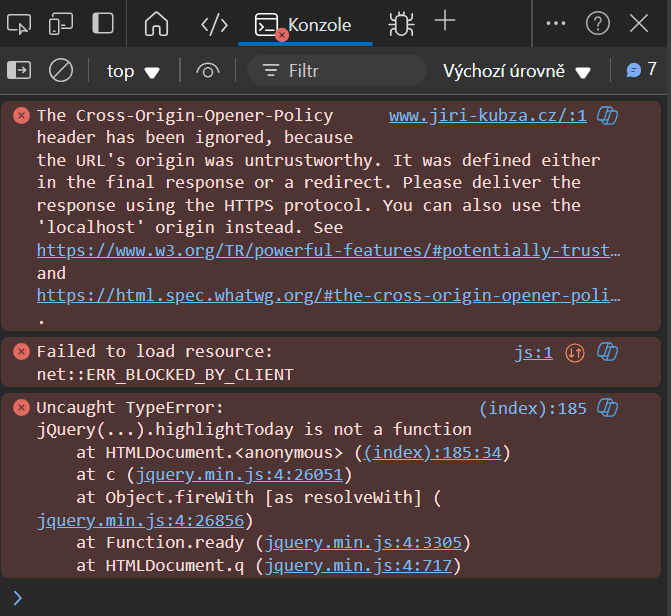Open the www.jiri-kubza.cz/:1 source link
671x616 pixels.
[487, 115]
